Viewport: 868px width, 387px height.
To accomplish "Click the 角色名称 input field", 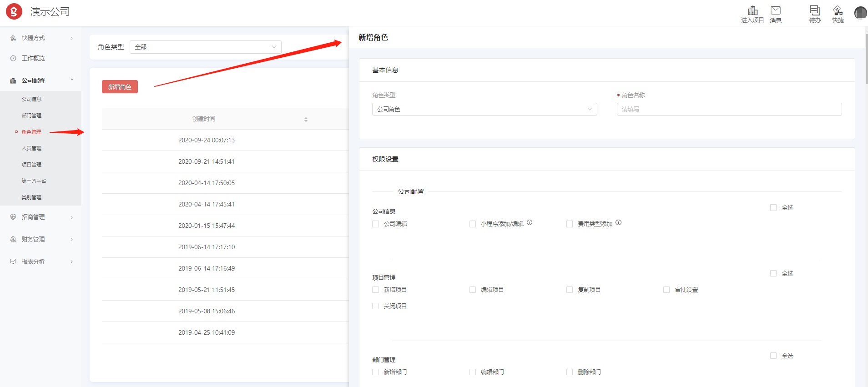I will tap(729, 109).
